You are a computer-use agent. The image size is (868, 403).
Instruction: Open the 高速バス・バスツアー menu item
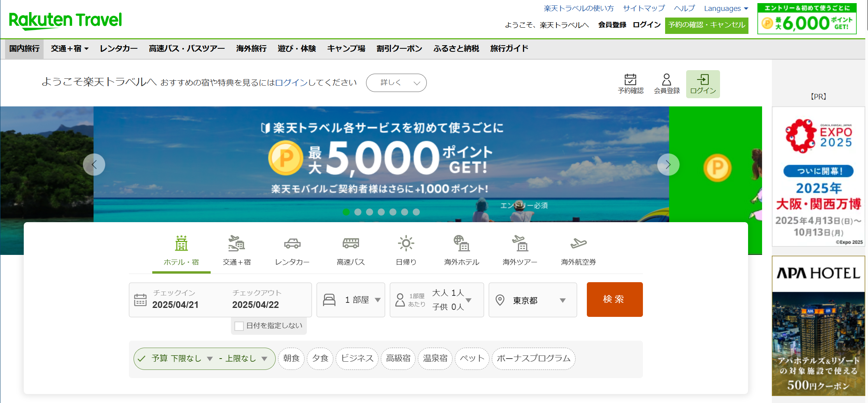[187, 49]
